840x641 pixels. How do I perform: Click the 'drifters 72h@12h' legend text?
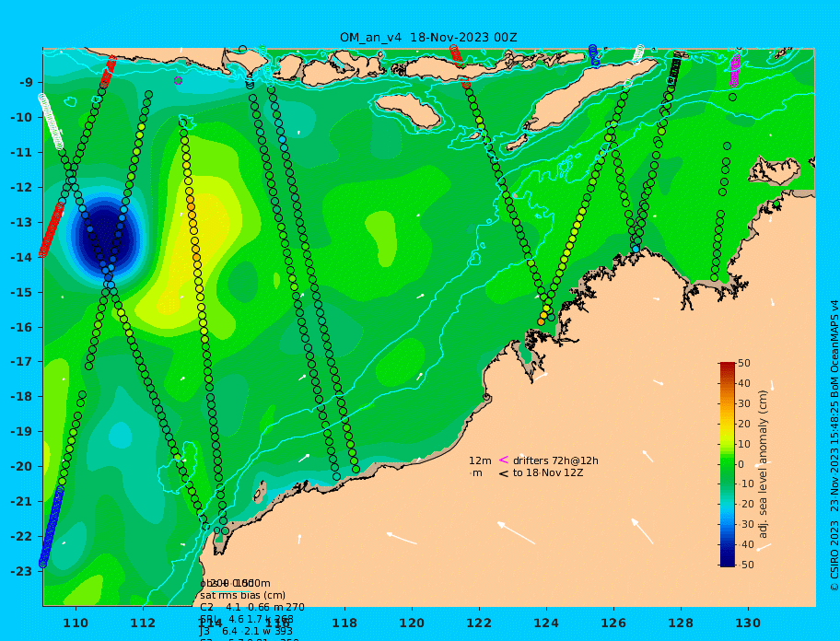click(555, 460)
